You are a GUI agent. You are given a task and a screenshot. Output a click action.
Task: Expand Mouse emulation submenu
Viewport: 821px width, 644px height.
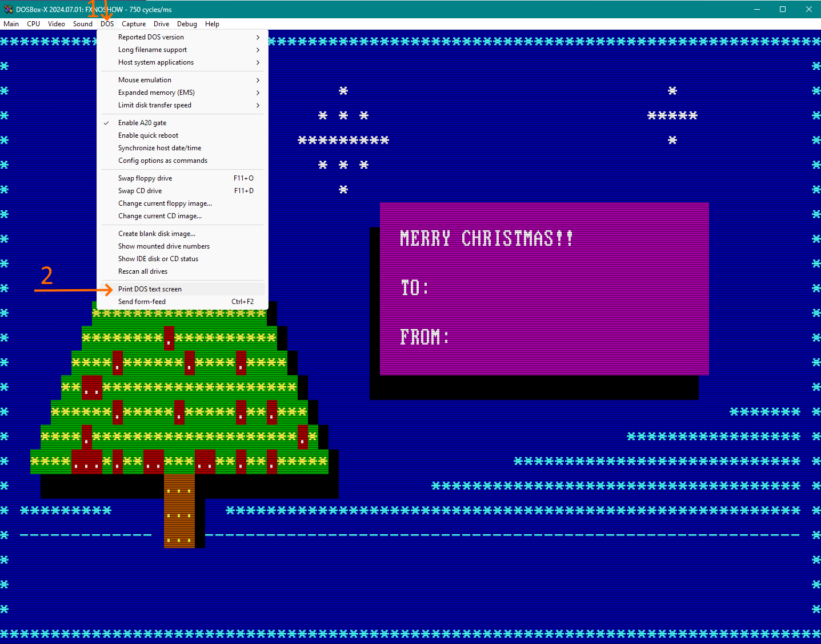pos(183,80)
